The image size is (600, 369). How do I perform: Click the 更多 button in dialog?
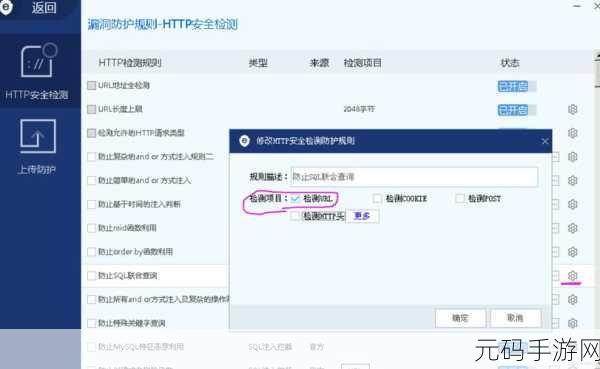click(x=362, y=216)
